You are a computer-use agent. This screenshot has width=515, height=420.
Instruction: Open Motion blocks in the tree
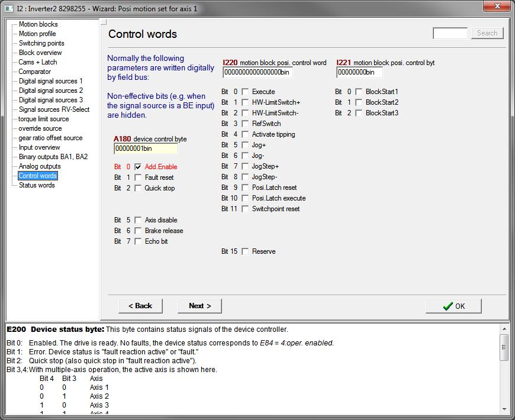tap(38, 24)
